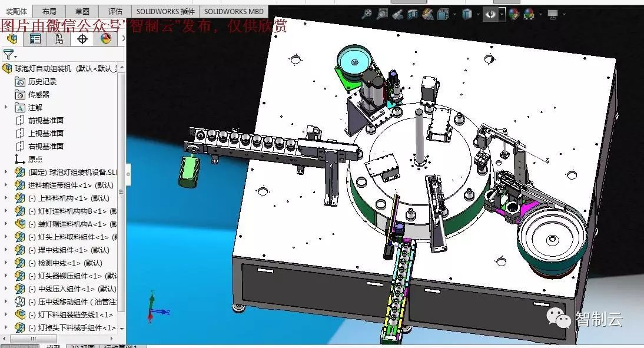
Task: Select 灯头上料取料组件<1> component
Action: (x=66, y=237)
